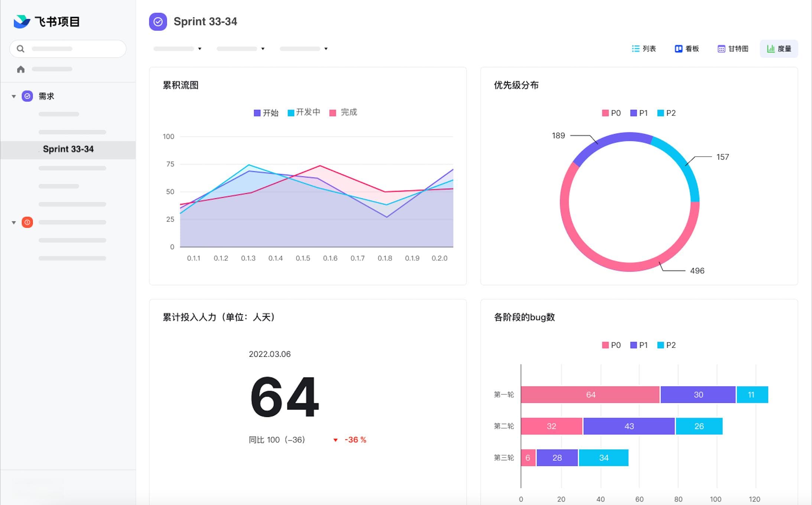This screenshot has width=812, height=505.
Task: Collapse the red-orange icon tree section
Action: [x=14, y=223]
